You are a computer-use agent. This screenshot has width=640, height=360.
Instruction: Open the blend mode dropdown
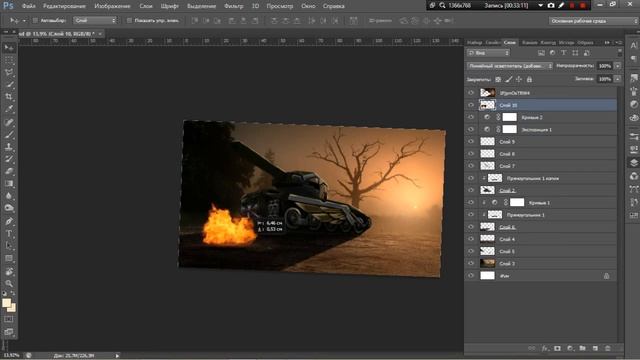tap(510, 66)
